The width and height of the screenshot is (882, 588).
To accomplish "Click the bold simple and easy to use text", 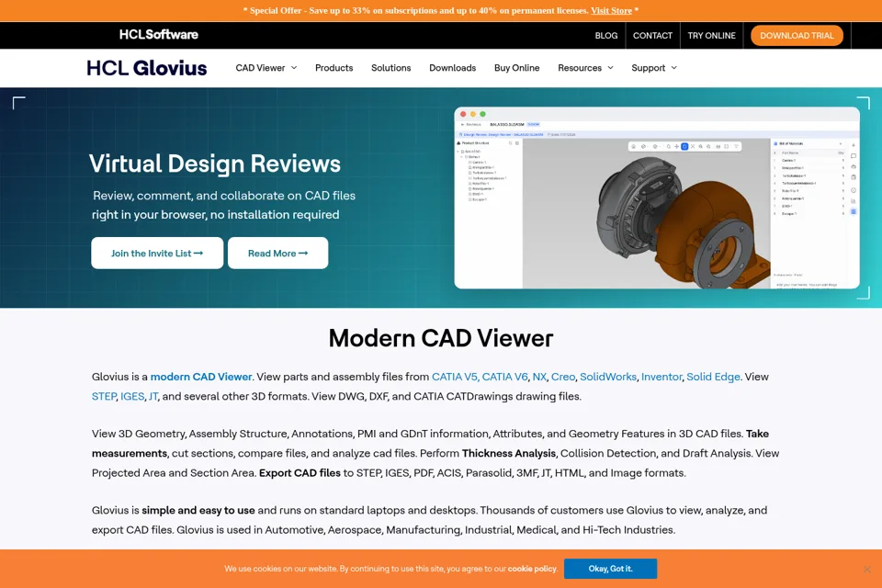I will 198,510.
